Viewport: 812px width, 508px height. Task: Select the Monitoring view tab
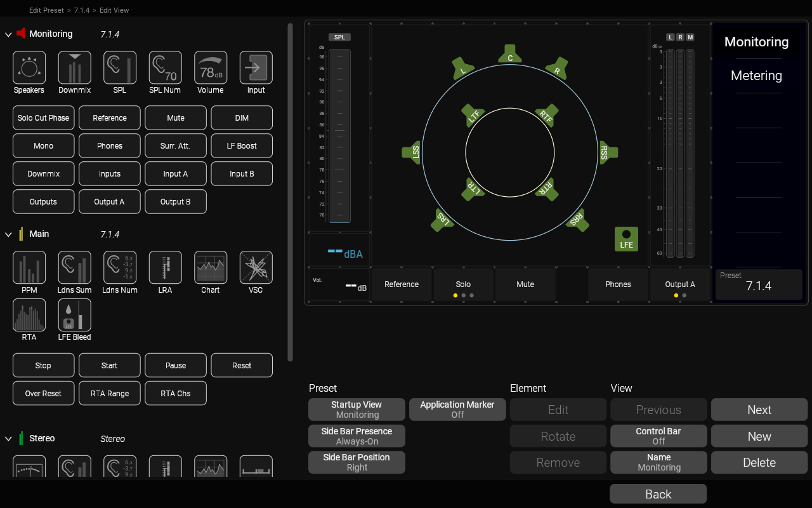(756, 42)
